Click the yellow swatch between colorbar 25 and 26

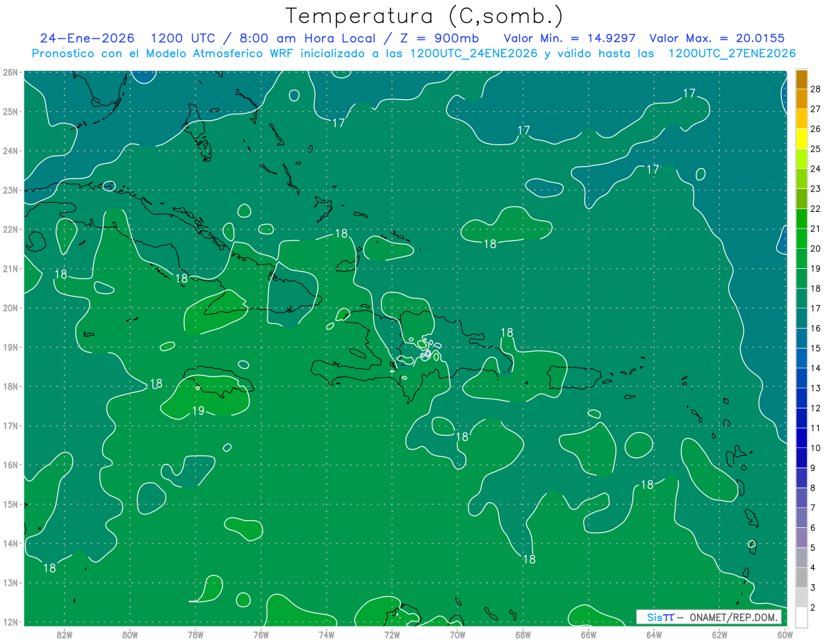point(801,139)
